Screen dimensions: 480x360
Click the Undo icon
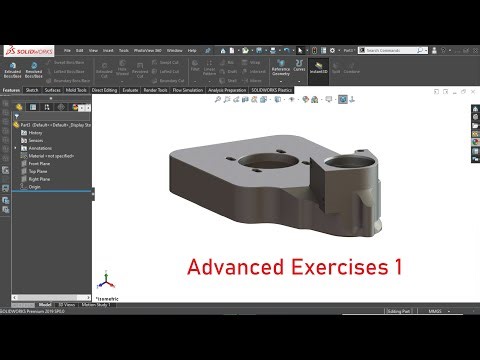[286, 51]
